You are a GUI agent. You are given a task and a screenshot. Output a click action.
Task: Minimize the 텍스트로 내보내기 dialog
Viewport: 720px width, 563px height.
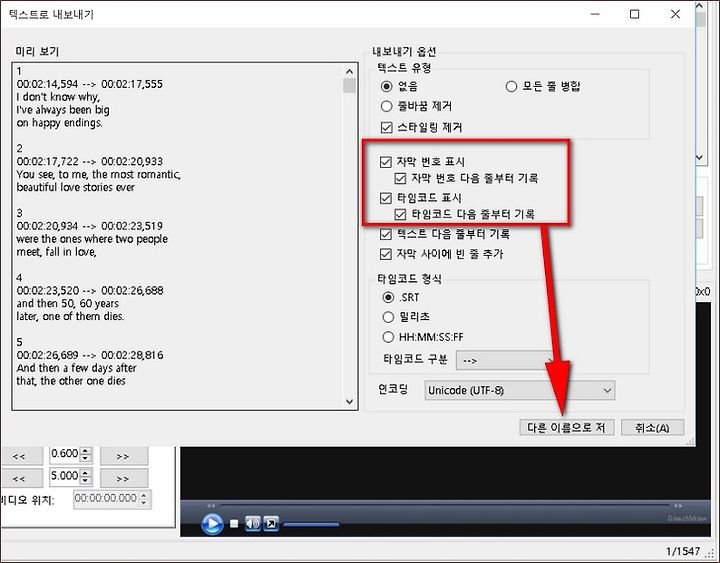pos(595,14)
